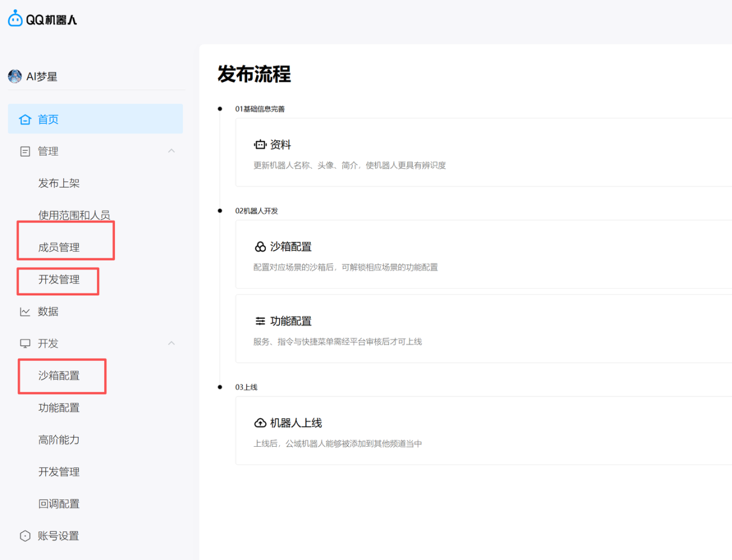732x560 pixels.
Task: Click the 功能配置 sliders icon in card
Action: (x=260, y=321)
